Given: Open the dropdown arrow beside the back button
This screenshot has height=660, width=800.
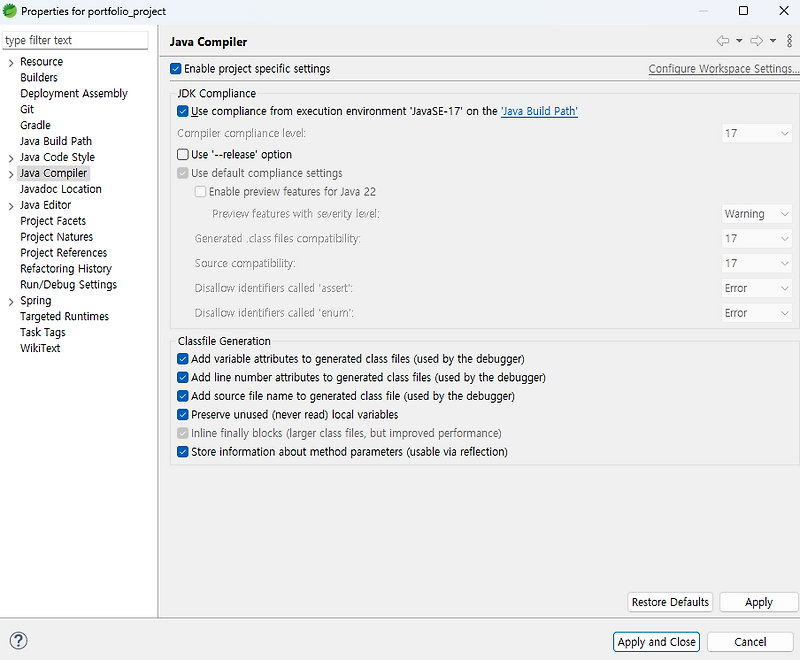Looking at the screenshot, I should coord(740,41).
